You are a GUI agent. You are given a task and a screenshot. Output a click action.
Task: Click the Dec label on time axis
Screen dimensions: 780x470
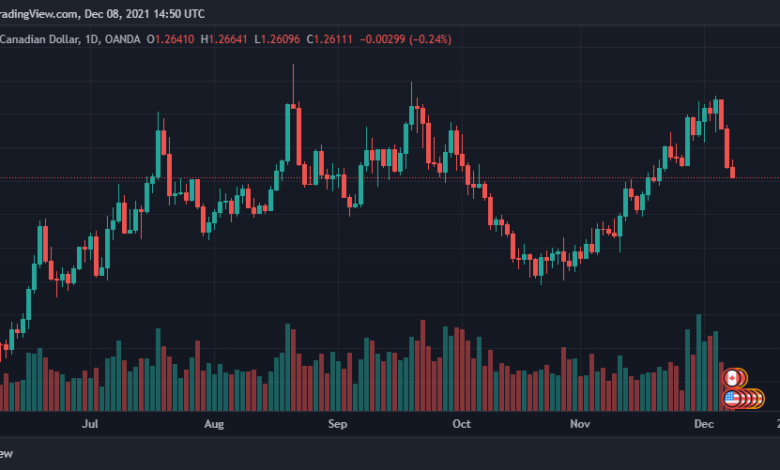click(x=704, y=424)
